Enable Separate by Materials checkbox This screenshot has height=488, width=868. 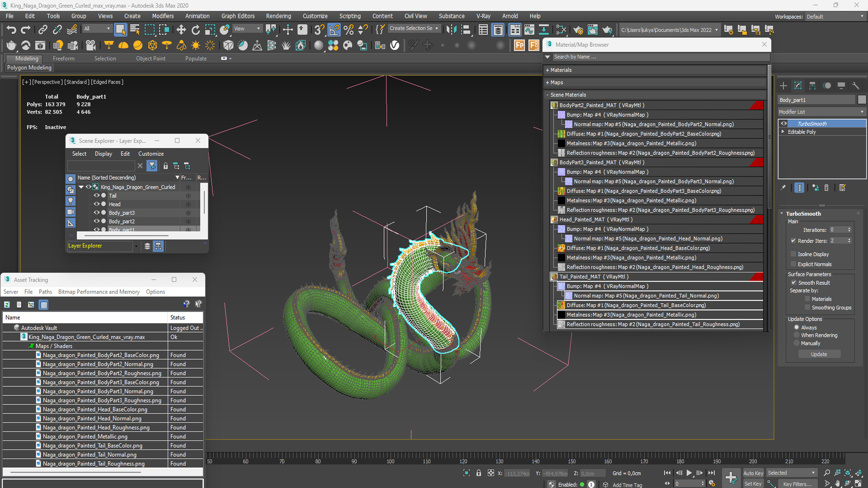click(807, 299)
